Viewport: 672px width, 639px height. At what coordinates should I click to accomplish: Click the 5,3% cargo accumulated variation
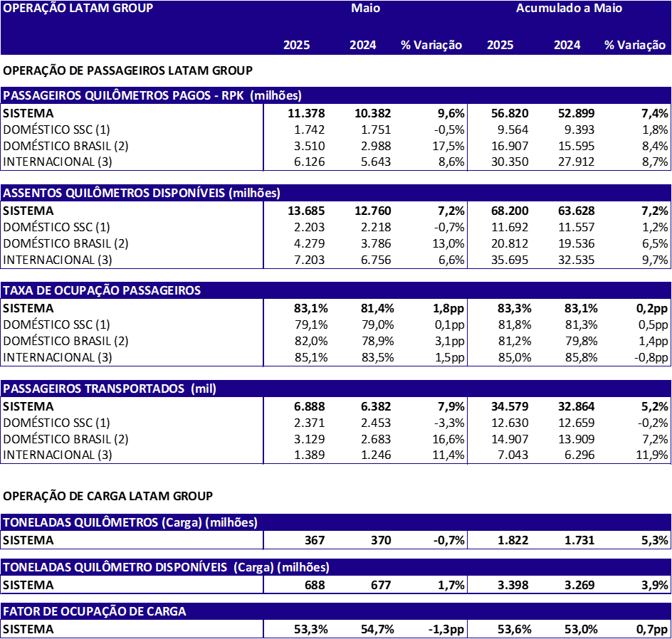tap(655, 541)
